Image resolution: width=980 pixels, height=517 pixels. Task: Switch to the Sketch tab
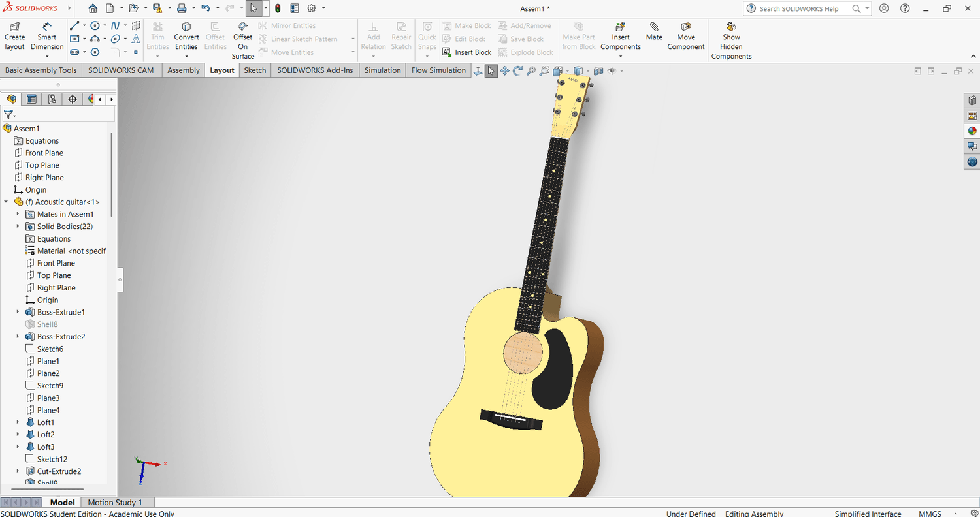(255, 70)
